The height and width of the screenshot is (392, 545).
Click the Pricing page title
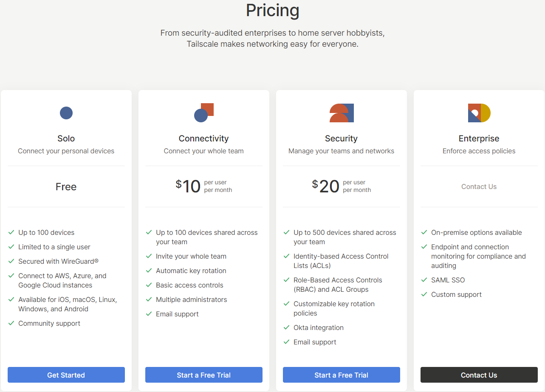[272, 10]
